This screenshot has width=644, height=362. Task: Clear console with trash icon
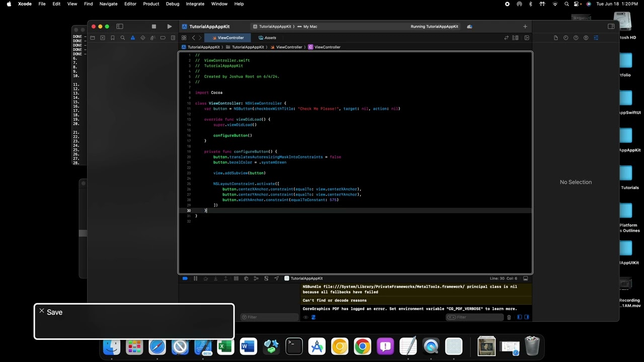[509, 317]
